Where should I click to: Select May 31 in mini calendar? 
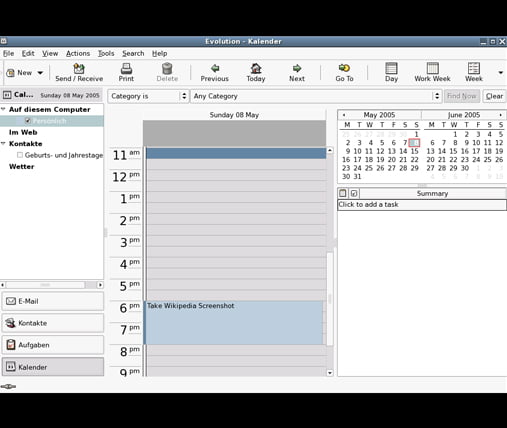[x=357, y=177]
